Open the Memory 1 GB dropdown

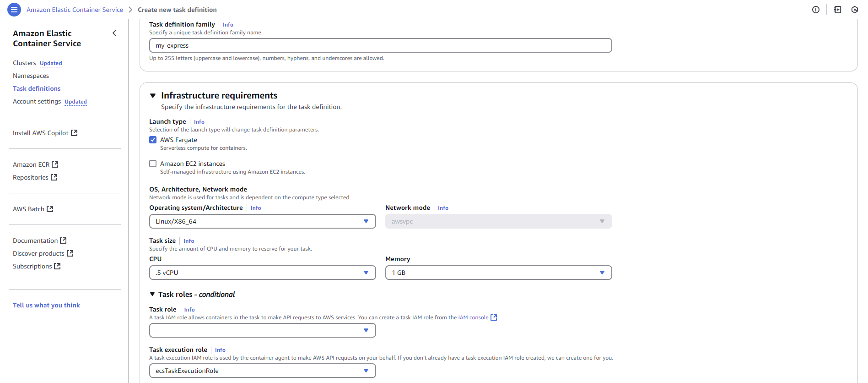[x=498, y=273]
